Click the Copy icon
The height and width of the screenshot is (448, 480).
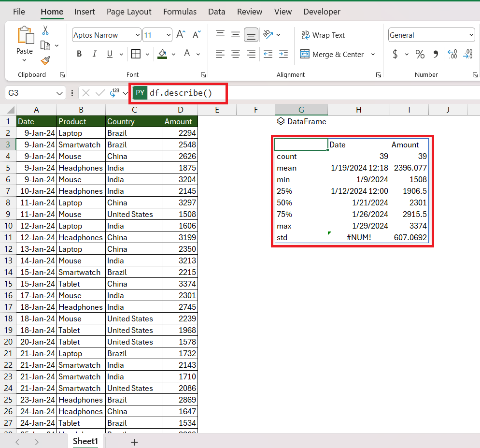tap(45, 45)
